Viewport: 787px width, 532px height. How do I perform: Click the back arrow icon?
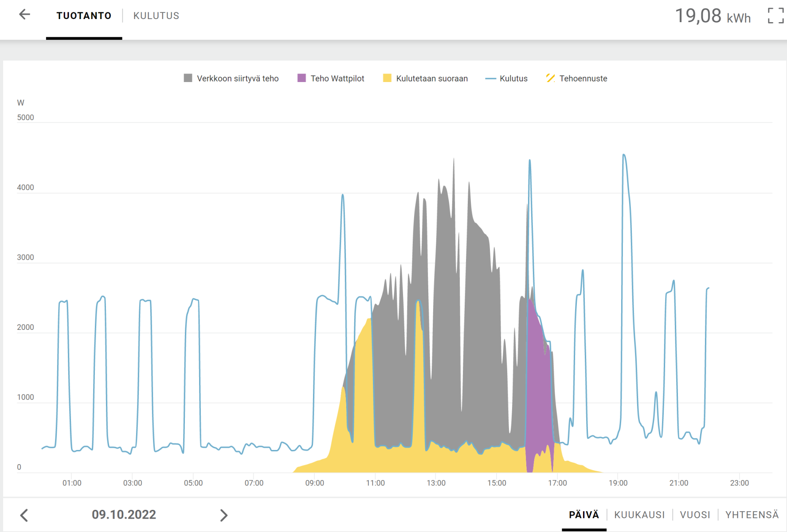(x=25, y=15)
